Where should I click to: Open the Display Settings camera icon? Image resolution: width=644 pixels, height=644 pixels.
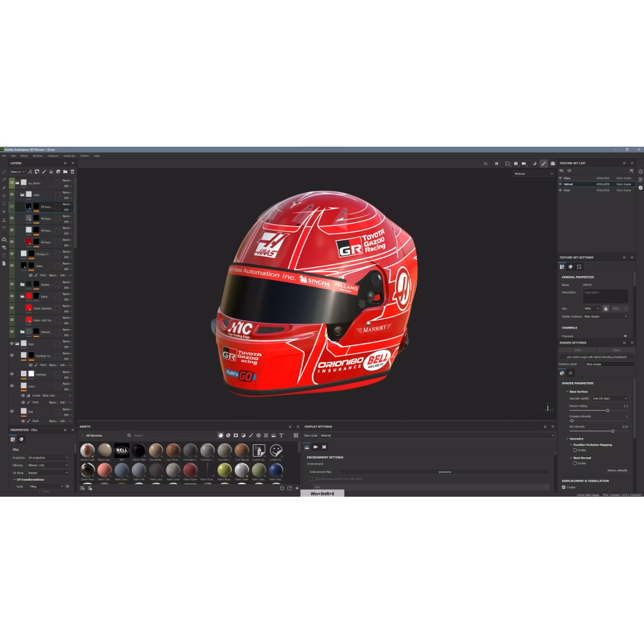(x=315, y=447)
